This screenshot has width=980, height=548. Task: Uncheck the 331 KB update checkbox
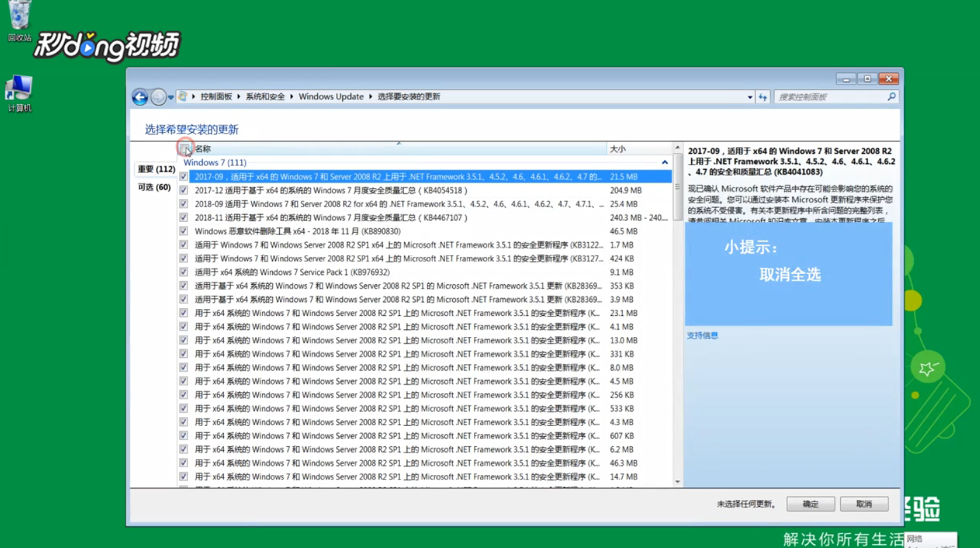184,354
